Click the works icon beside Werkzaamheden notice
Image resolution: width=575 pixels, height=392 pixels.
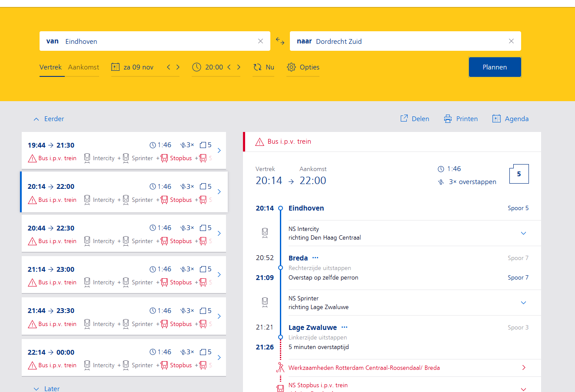click(x=280, y=368)
